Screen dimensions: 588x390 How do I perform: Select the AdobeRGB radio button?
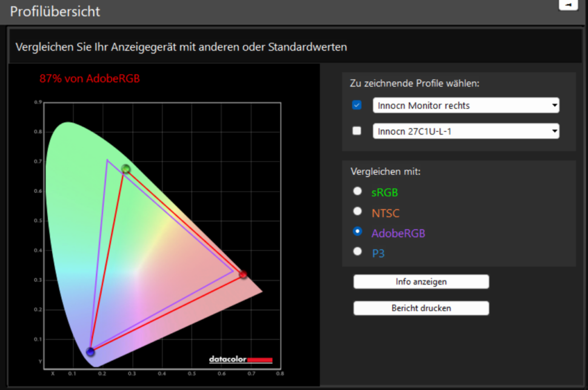(x=358, y=231)
